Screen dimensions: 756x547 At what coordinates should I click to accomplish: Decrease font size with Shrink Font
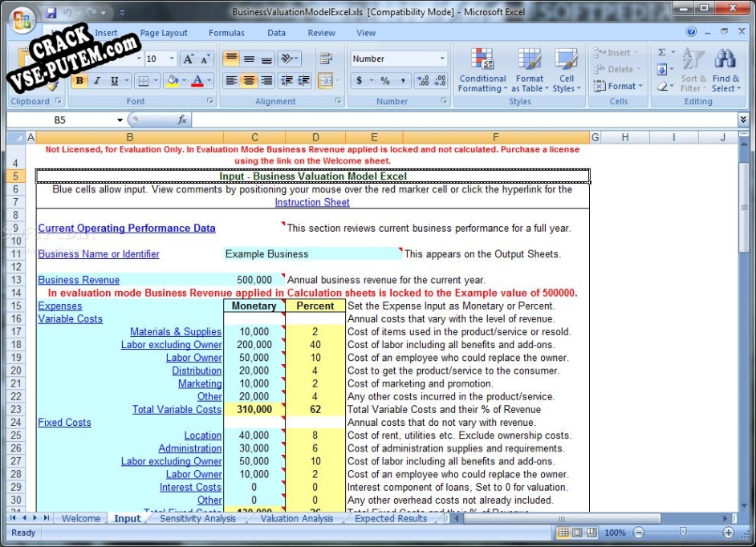click(x=205, y=59)
